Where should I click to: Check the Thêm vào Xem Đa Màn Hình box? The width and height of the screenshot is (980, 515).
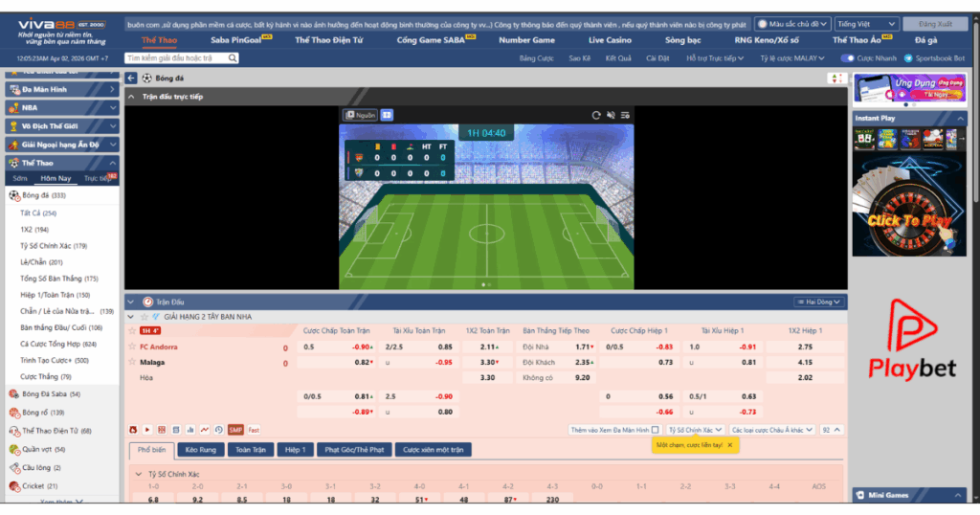coord(655,430)
